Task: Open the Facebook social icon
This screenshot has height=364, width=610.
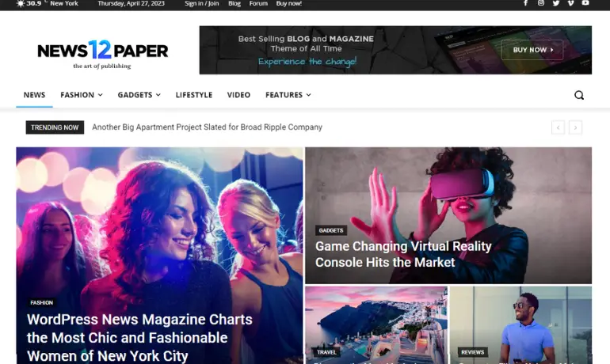Action: (x=525, y=3)
